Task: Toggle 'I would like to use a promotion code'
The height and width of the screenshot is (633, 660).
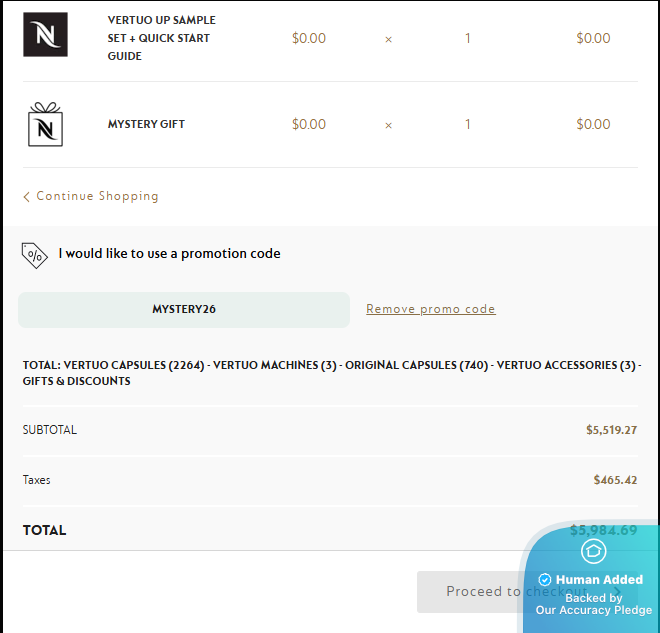Action: pyautogui.click(x=169, y=254)
